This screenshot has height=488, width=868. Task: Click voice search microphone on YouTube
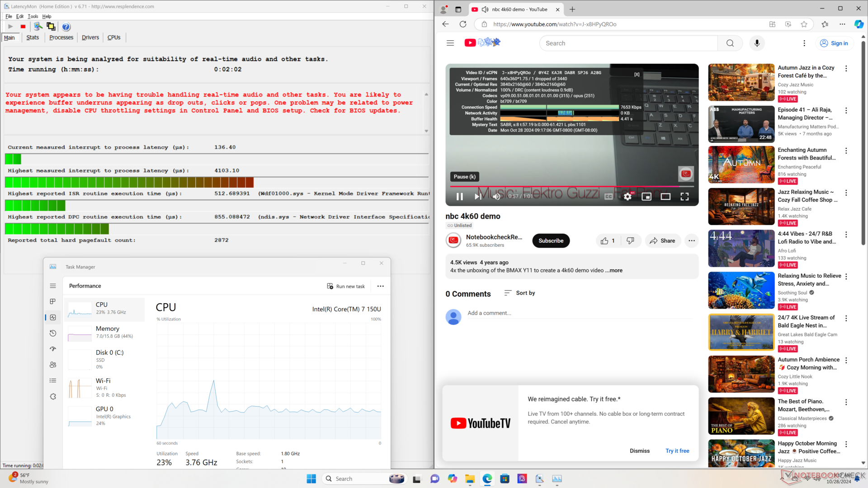point(757,43)
